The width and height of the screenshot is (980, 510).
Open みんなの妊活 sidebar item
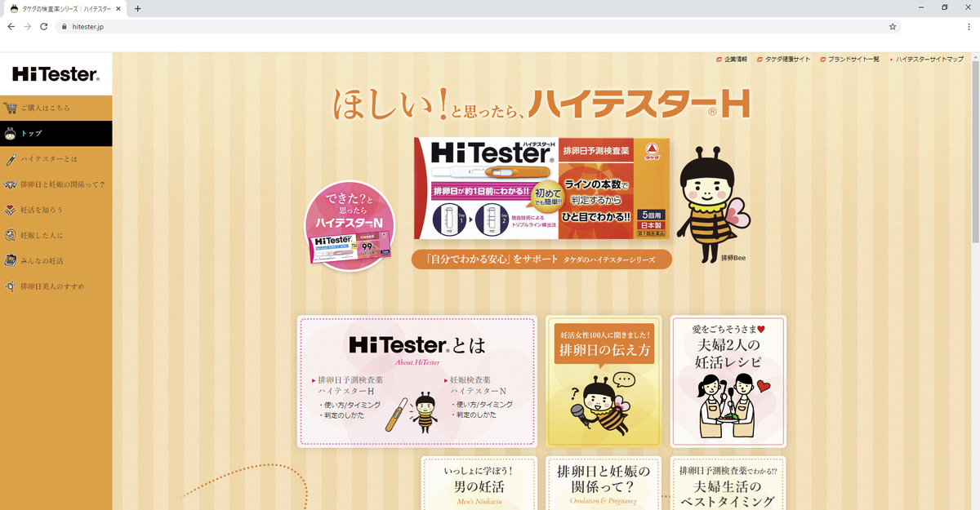[56, 260]
